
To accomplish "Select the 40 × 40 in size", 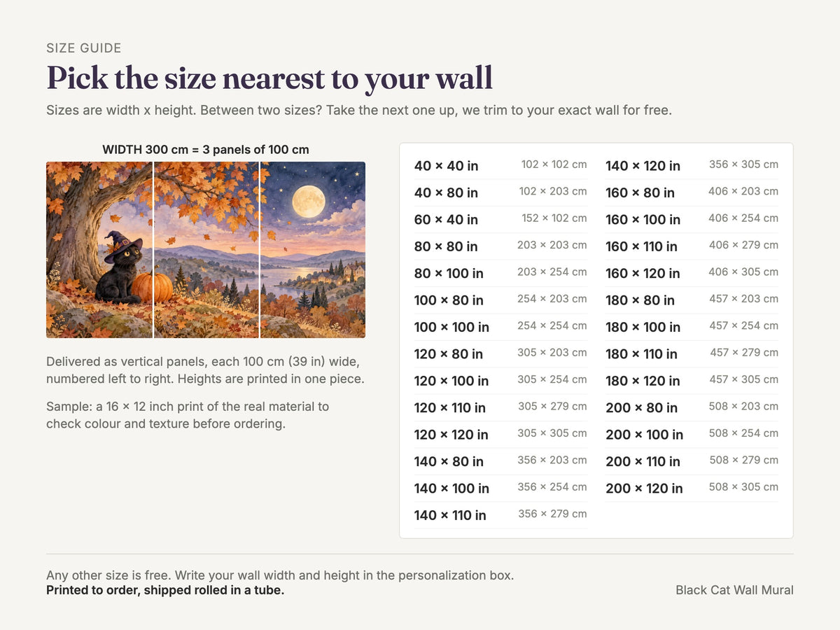I will click(500, 166).
